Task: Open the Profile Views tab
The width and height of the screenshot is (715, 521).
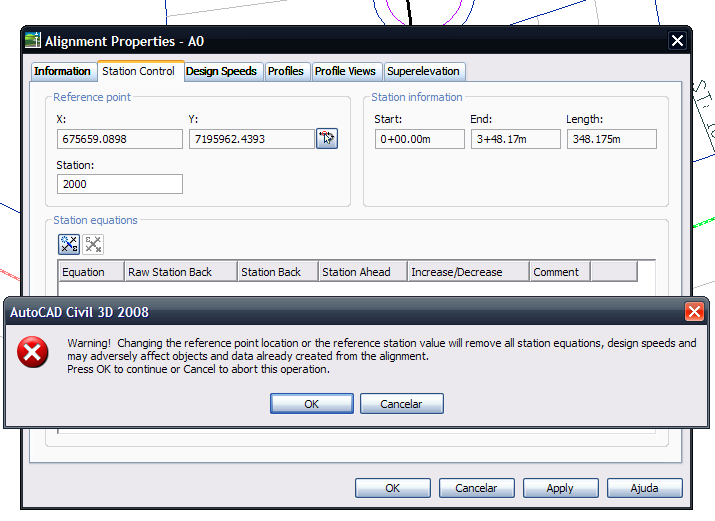Action: (x=345, y=72)
